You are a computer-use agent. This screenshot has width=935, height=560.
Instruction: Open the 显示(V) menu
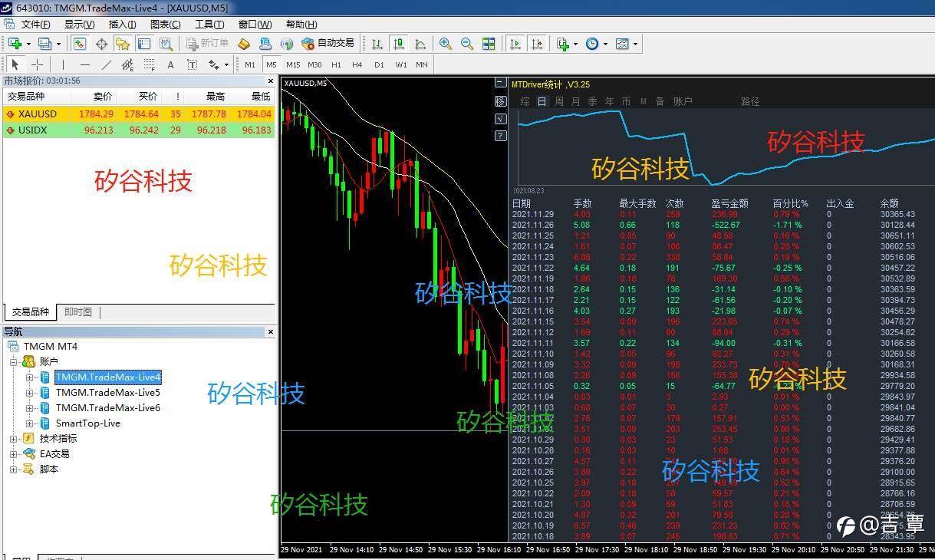tap(80, 25)
